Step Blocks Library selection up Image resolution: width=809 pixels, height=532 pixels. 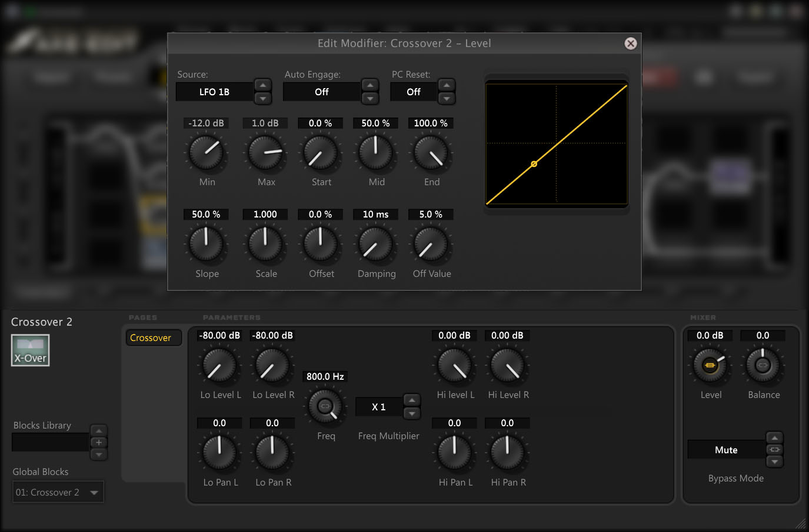[99, 431]
